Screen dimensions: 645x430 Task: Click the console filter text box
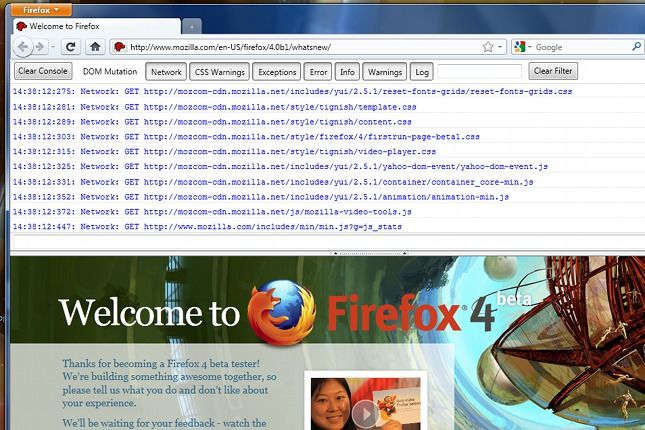pos(480,71)
